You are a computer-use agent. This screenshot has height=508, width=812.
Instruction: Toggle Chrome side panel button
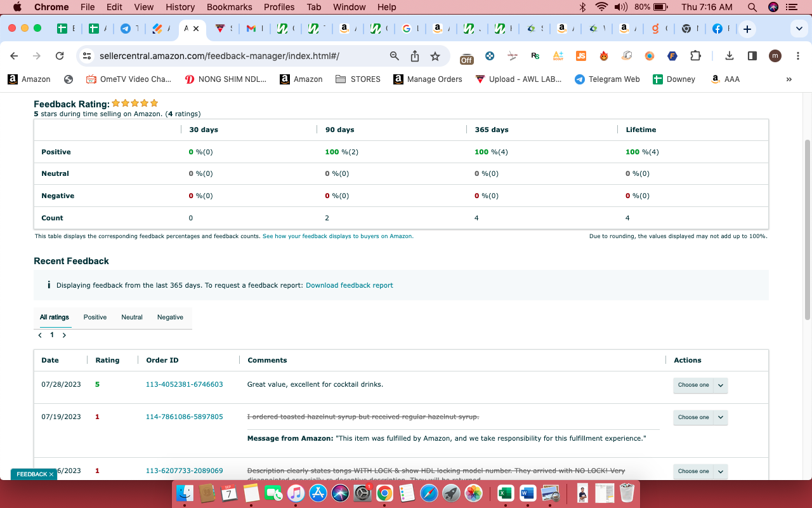pos(752,56)
